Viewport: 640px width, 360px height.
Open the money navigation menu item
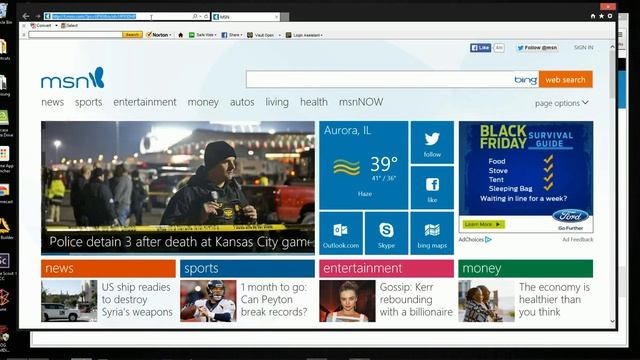203,102
